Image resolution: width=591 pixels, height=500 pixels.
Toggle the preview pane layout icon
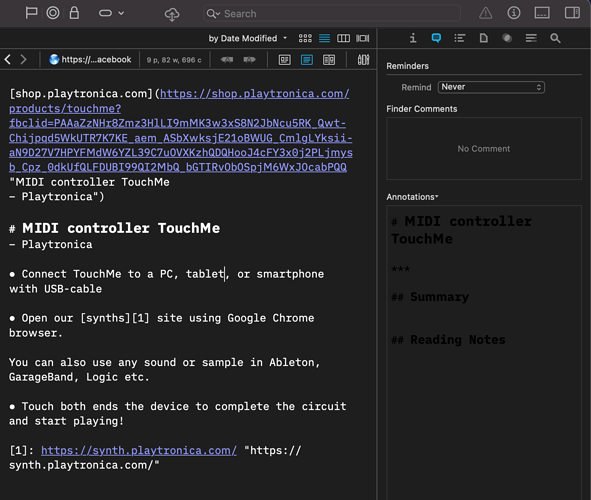coord(542,13)
